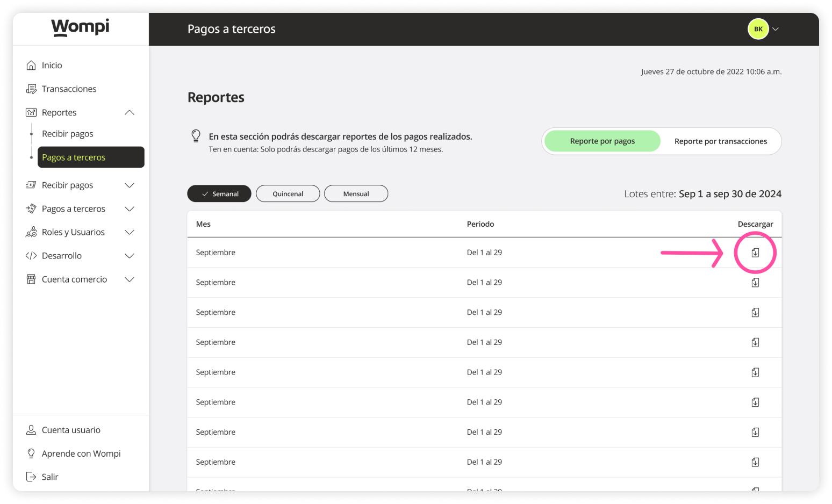Click the Cuenta usuario person icon
The height and width of the screenshot is (504, 832).
click(31, 430)
